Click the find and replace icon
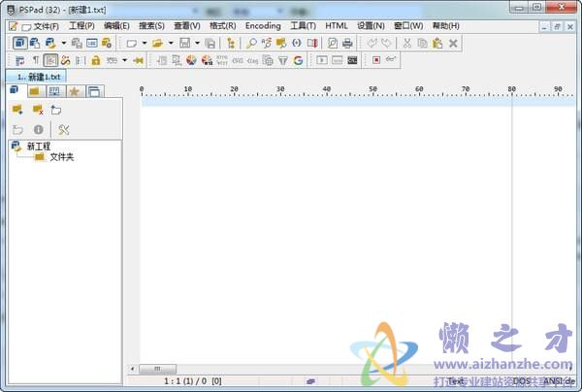Viewport: 582px width, 392px height. click(267, 43)
